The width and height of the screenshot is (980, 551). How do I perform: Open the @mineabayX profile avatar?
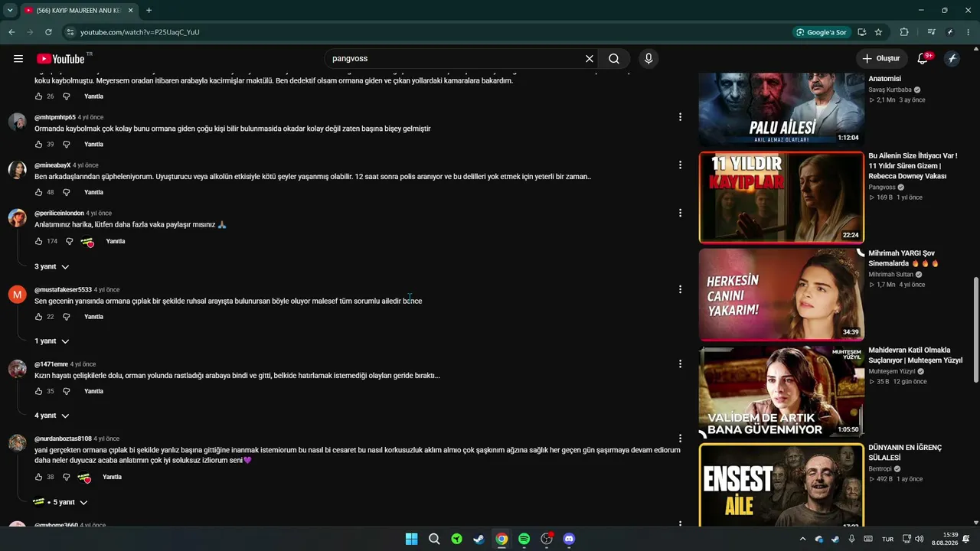tap(17, 170)
